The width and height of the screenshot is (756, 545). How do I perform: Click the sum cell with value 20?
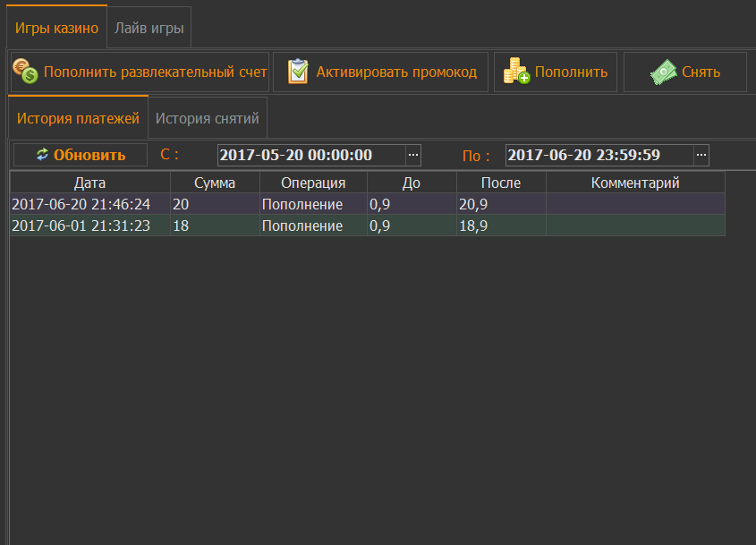[215, 204]
